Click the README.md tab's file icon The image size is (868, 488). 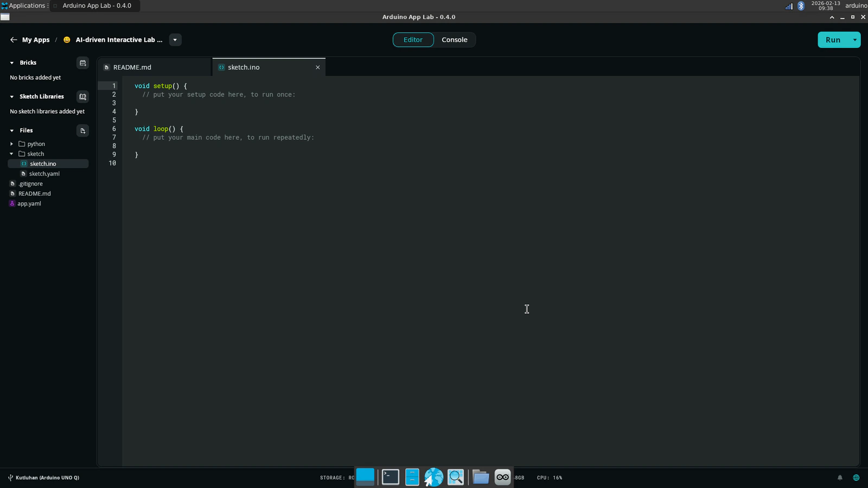pos(107,67)
